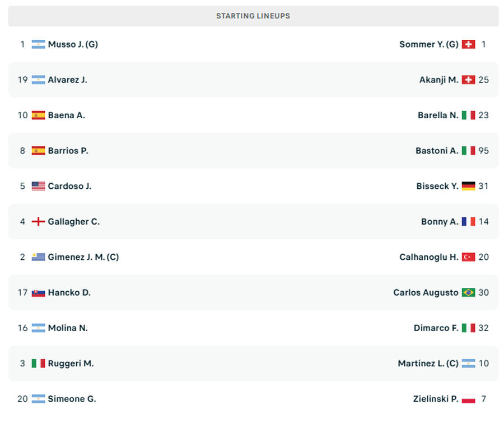Click the Slovakia flag next to Hancko D.
Image resolution: width=504 pixels, height=424 pixels.
38,292
